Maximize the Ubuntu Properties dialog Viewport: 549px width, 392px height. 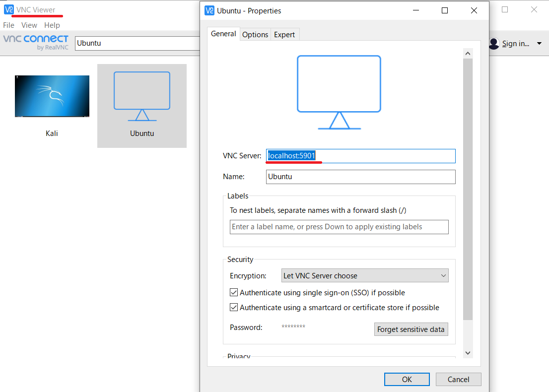click(x=445, y=10)
